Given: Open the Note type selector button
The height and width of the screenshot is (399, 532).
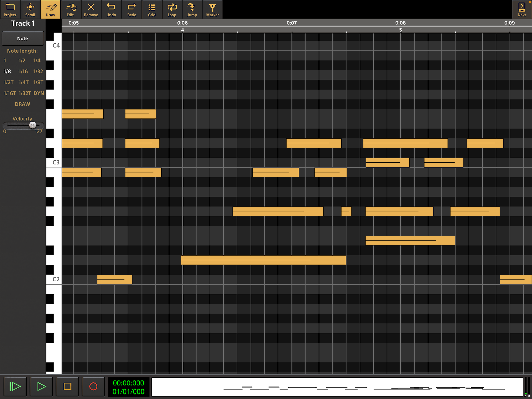Looking at the screenshot, I should [23, 38].
